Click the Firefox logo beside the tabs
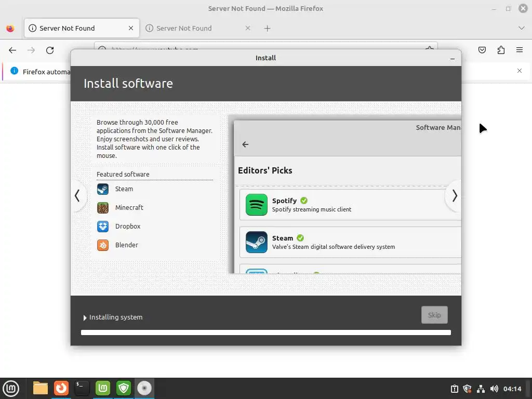Viewport: 532px width, 399px height. point(10,29)
